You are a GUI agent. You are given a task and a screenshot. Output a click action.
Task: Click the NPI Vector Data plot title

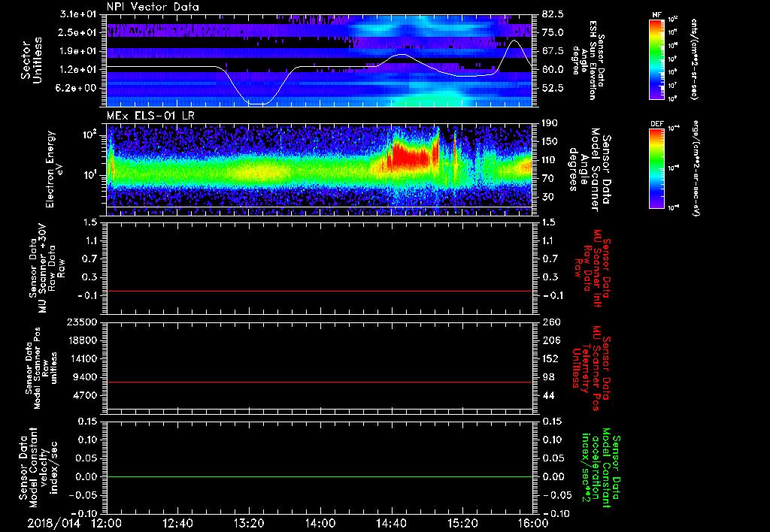click(x=153, y=7)
